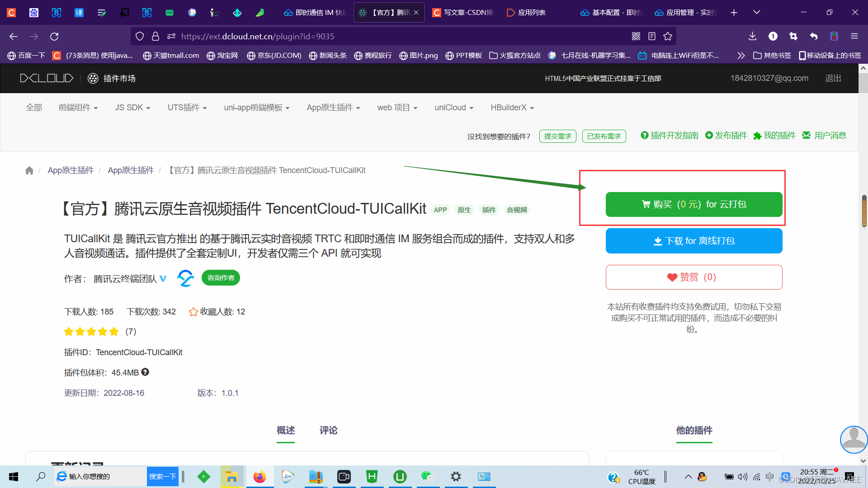
Task: Open File Explorer from the taskbar
Action: 231,477
